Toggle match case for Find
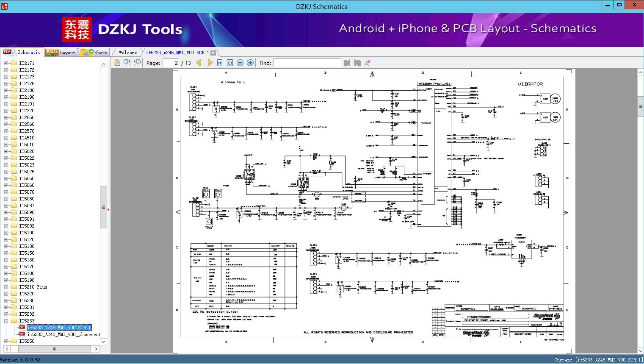The width and height of the screenshot is (644, 364). [x=368, y=63]
